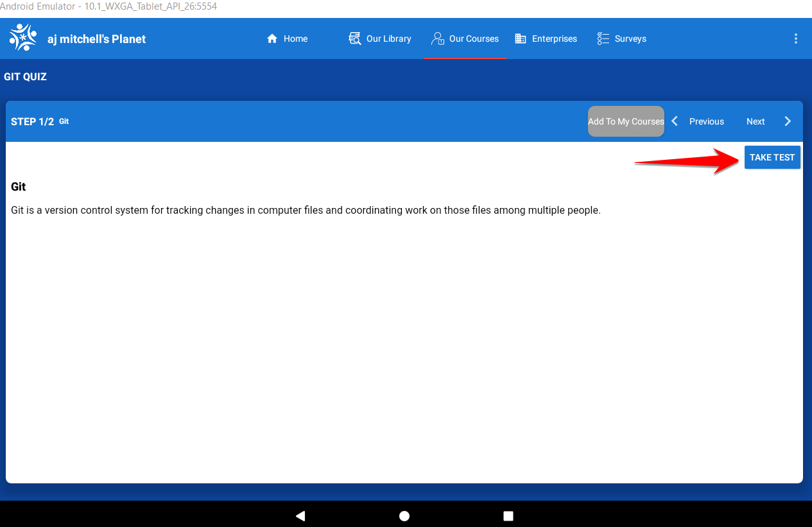812x527 pixels.
Task: Click the left chevron before Previous
Action: pos(674,121)
